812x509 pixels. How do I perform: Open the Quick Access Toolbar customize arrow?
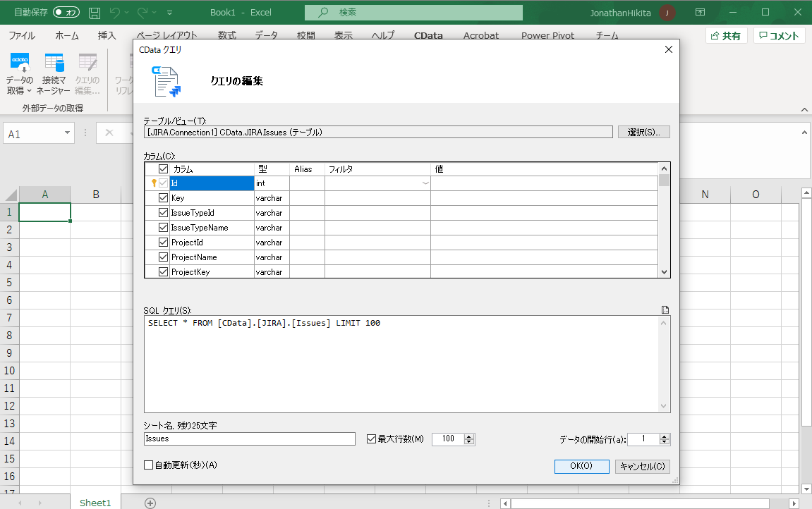pyautogui.click(x=169, y=13)
